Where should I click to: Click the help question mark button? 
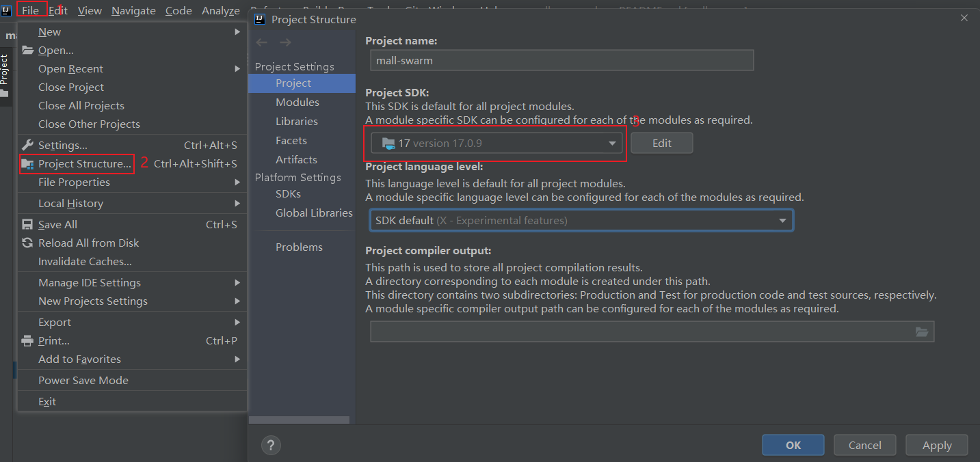(271, 445)
